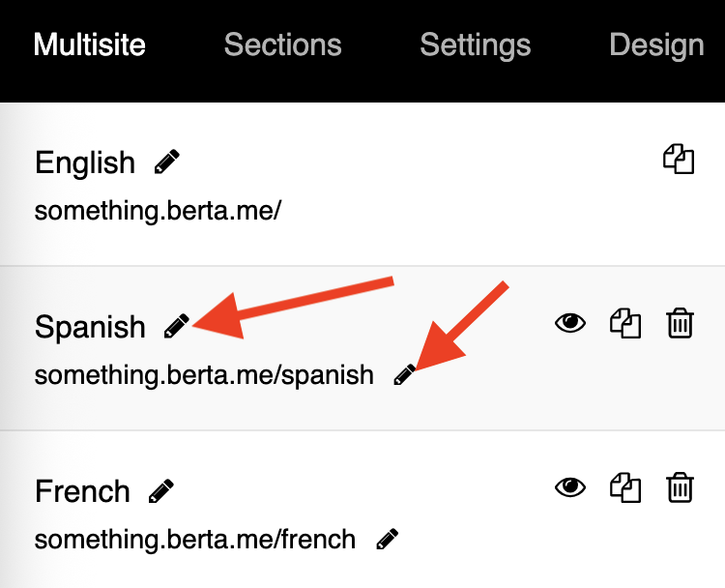Click the something.berta.me/ URL text
725x588 pixels.
click(158, 211)
